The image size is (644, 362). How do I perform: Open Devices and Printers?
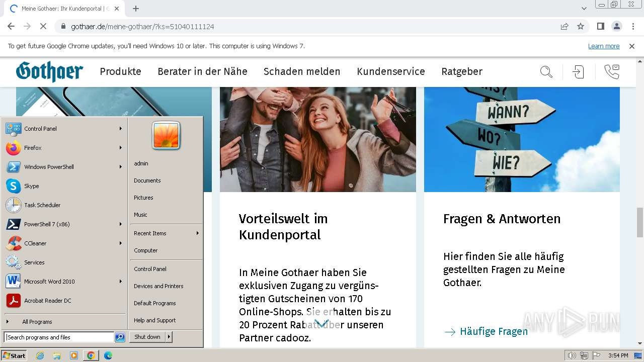158,286
